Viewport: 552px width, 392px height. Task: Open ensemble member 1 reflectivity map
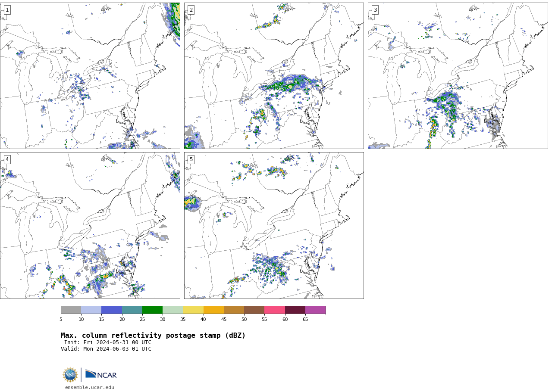coord(90,76)
